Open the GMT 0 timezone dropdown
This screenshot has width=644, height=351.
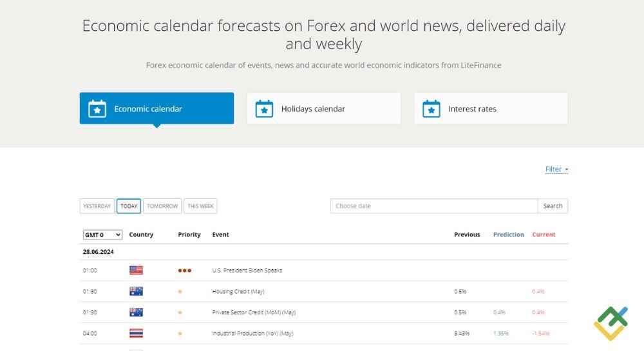click(102, 235)
